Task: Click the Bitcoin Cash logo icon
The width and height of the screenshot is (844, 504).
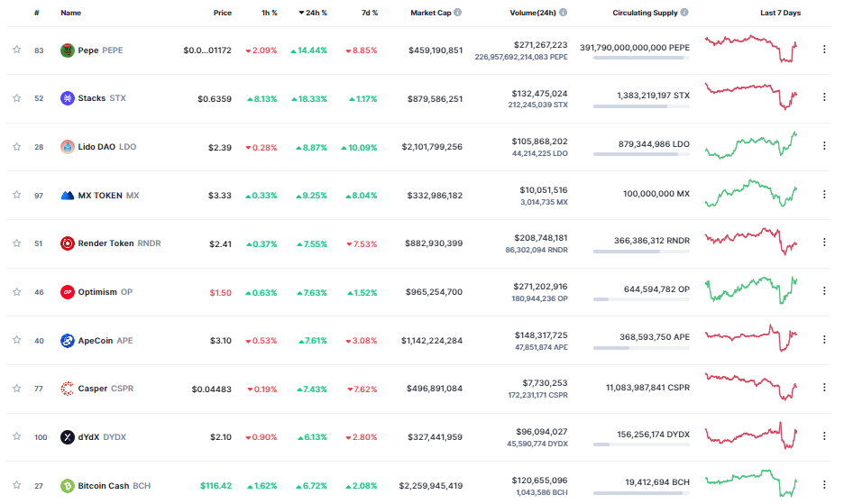Action: 68,486
